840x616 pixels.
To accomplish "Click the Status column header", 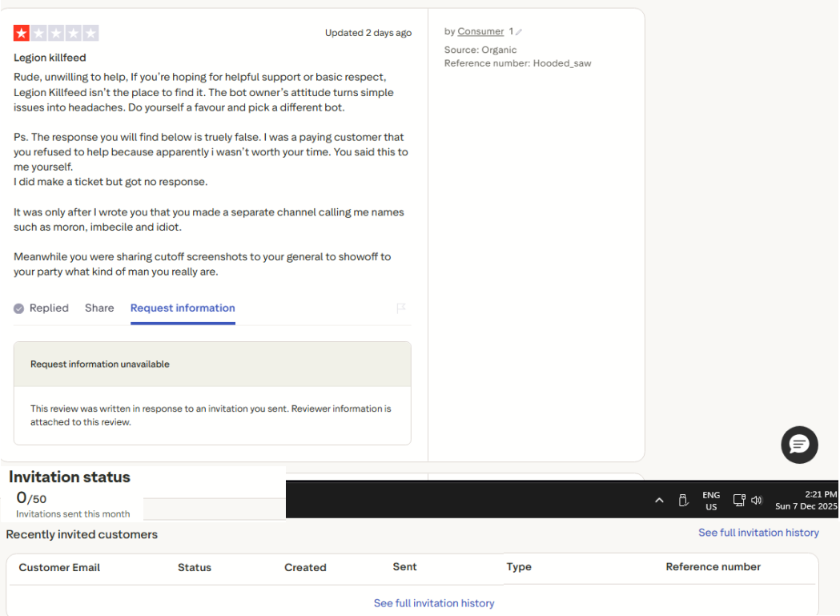I will point(195,567).
